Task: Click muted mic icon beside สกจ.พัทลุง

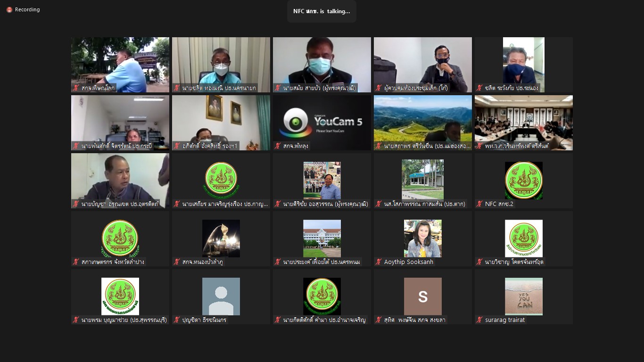Action: (x=278, y=146)
